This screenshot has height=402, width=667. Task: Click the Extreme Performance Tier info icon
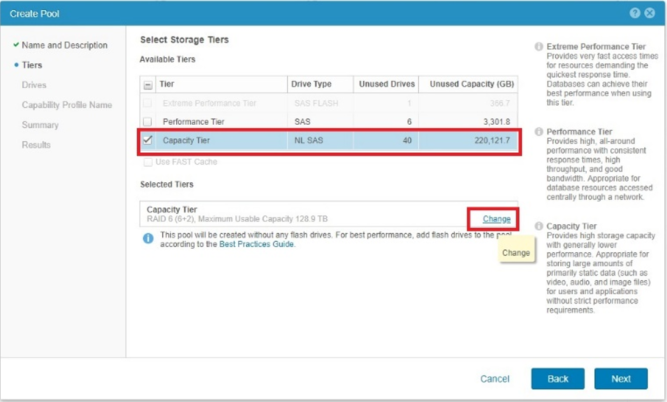pos(539,47)
